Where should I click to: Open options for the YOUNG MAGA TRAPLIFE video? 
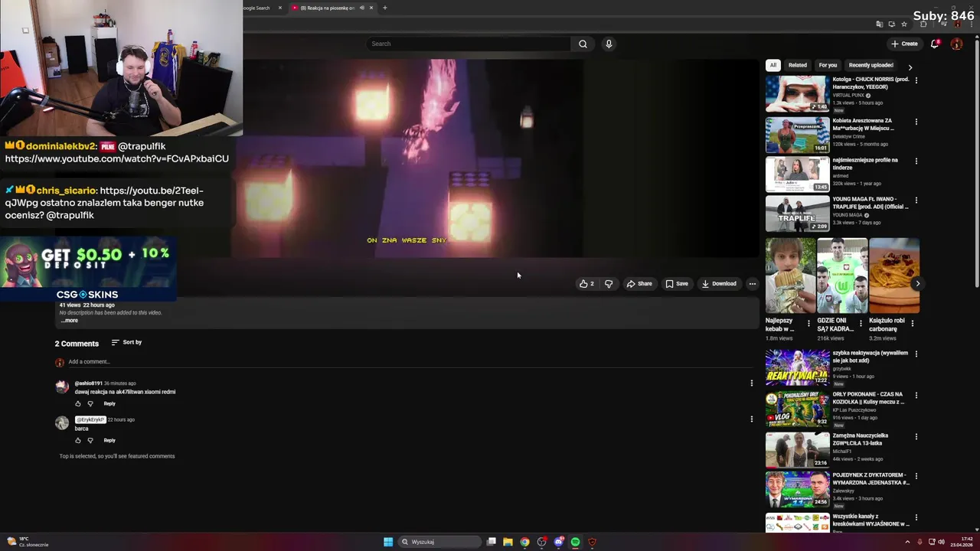click(x=916, y=201)
